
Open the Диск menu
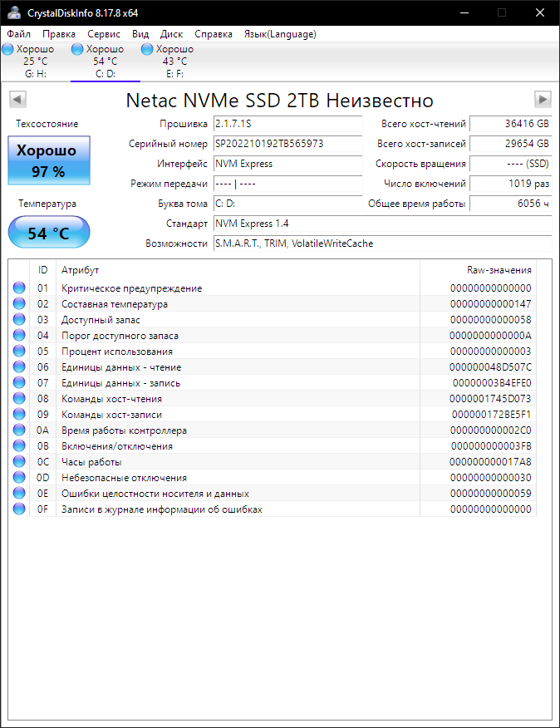pyautogui.click(x=171, y=34)
